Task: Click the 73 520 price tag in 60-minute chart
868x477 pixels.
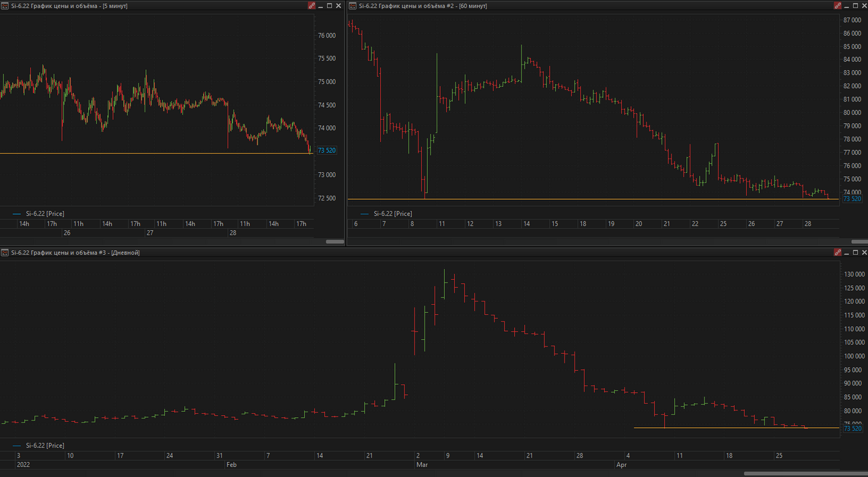Action: click(x=852, y=199)
